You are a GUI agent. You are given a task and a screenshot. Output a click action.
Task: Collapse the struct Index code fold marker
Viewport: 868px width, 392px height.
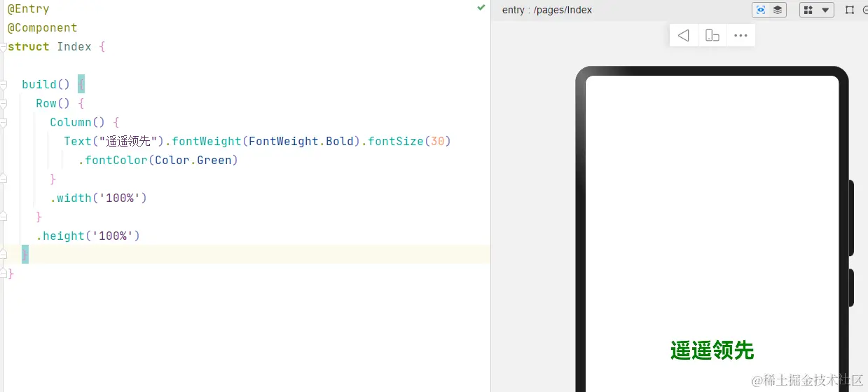pos(4,47)
